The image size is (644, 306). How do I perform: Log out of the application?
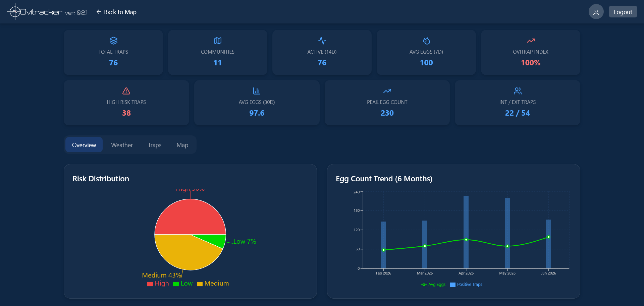[x=623, y=12]
